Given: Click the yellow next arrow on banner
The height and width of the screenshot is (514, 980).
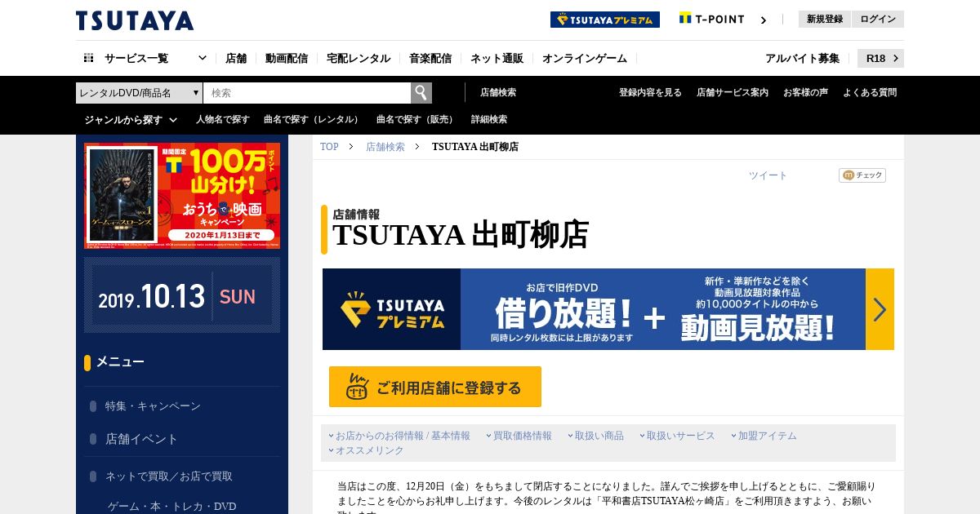Looking at the screenshot, I should 880,309.
